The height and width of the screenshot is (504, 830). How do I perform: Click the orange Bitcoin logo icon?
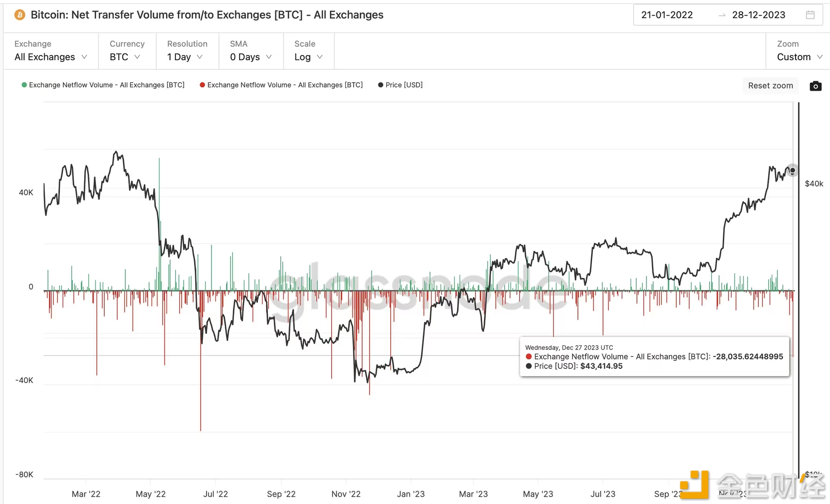20,15
